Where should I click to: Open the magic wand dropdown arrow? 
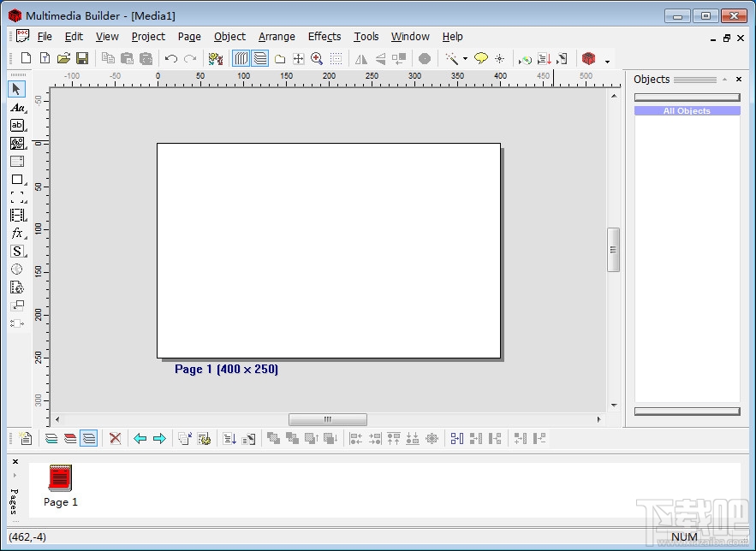coord(465,60)
